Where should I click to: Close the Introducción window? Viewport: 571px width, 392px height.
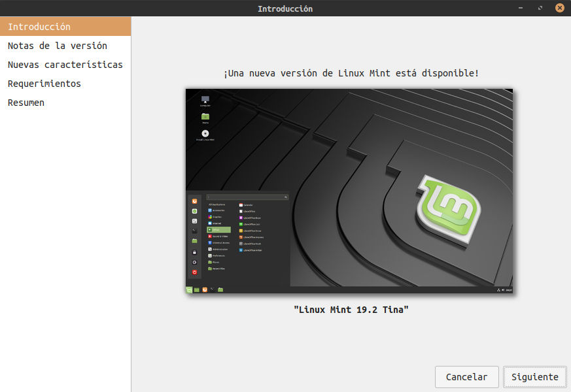point(560,8)
